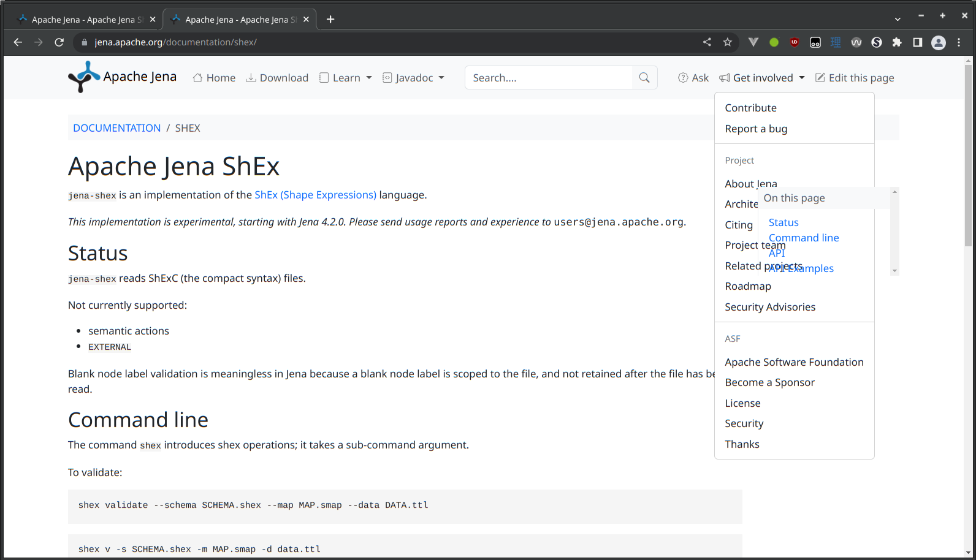976x560 pixels.
Task: Click the Extensions puzzle piece icon
Action: click(897, 42)
